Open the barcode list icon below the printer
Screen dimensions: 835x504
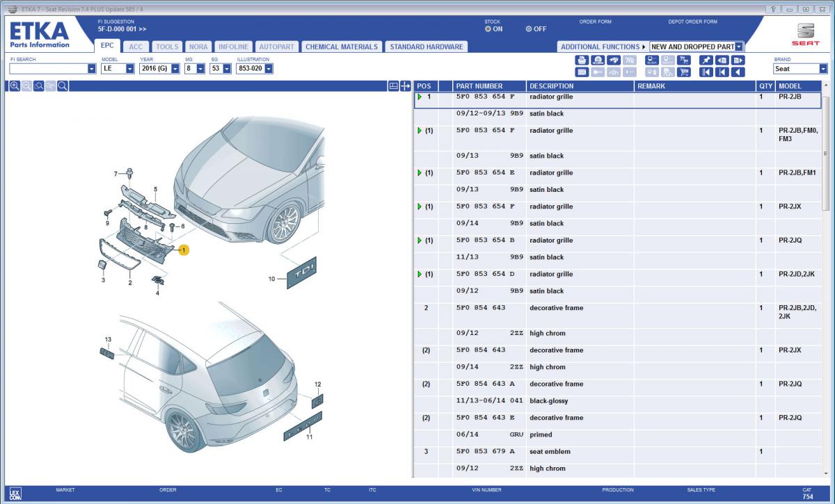click(x=582, y=72)
